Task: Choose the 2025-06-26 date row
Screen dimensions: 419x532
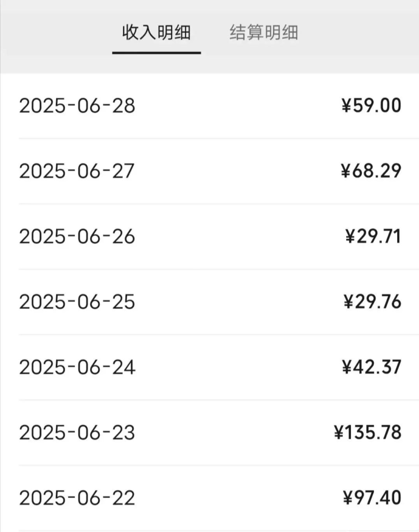Action: pyautogui.click(x=77, y=237)
